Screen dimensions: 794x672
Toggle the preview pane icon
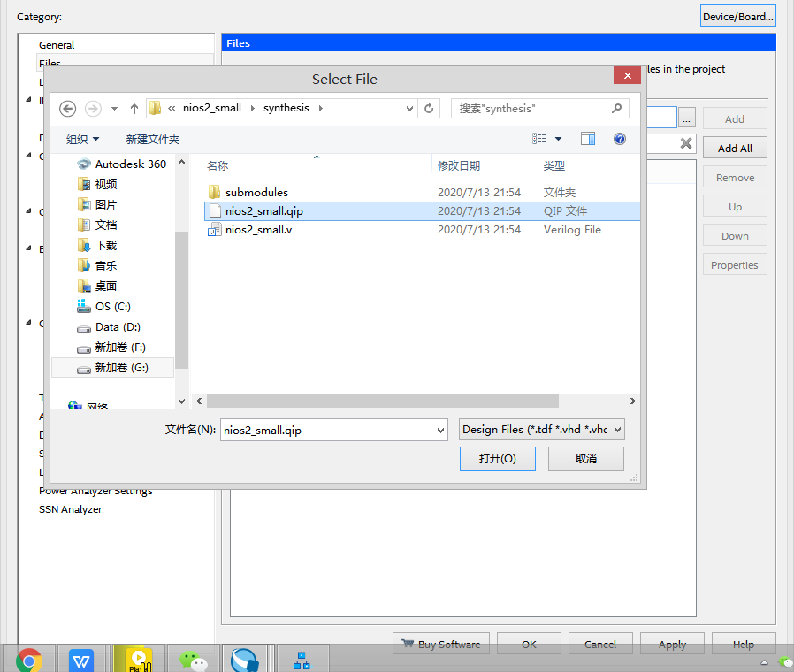tap(588, 139)
